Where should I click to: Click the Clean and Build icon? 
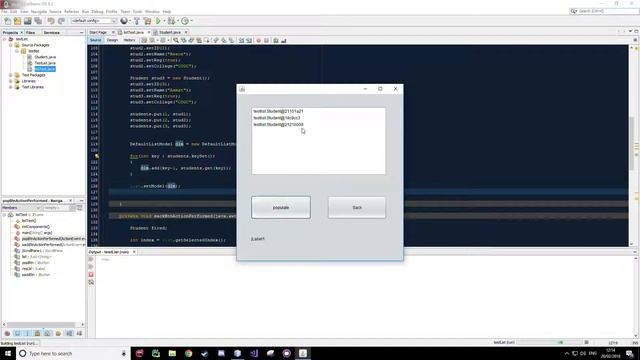[147, 21]
